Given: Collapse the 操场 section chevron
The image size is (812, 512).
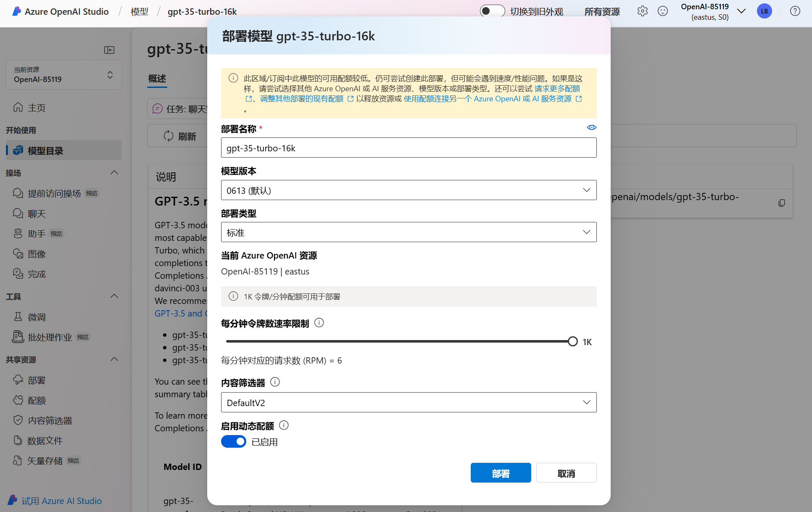Looking at the screenshot, I should [x=114, y=173].
